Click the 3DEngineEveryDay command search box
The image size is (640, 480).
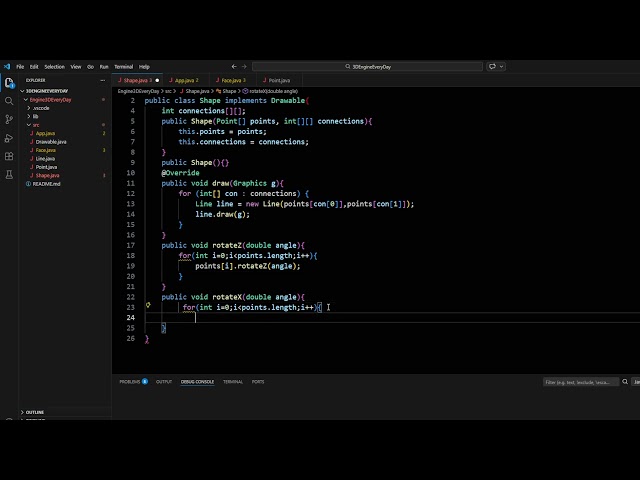click(367, 67)
